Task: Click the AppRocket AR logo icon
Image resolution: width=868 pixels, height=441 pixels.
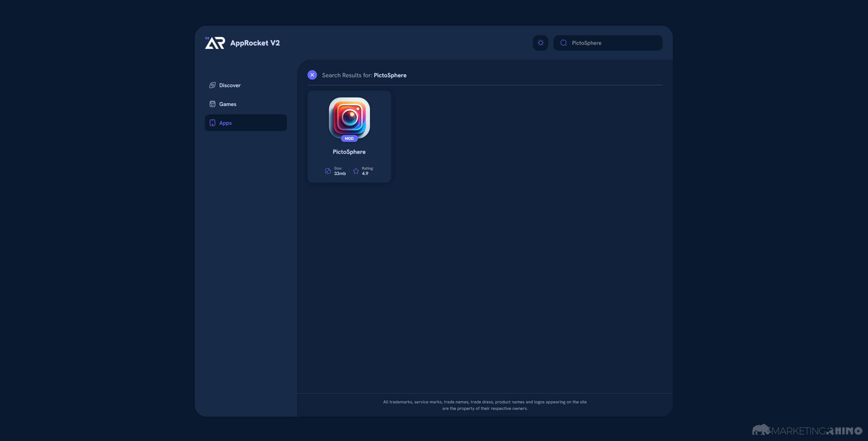Action: coord(215,43)
